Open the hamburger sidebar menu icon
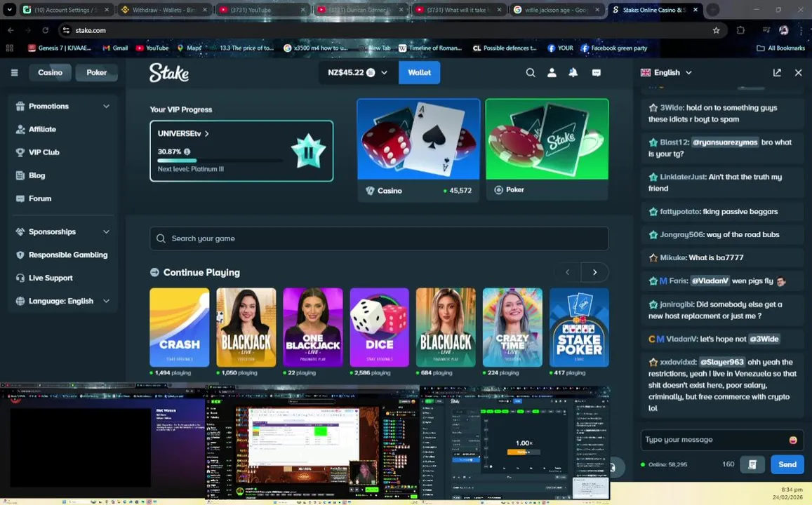 coord(15,72)
